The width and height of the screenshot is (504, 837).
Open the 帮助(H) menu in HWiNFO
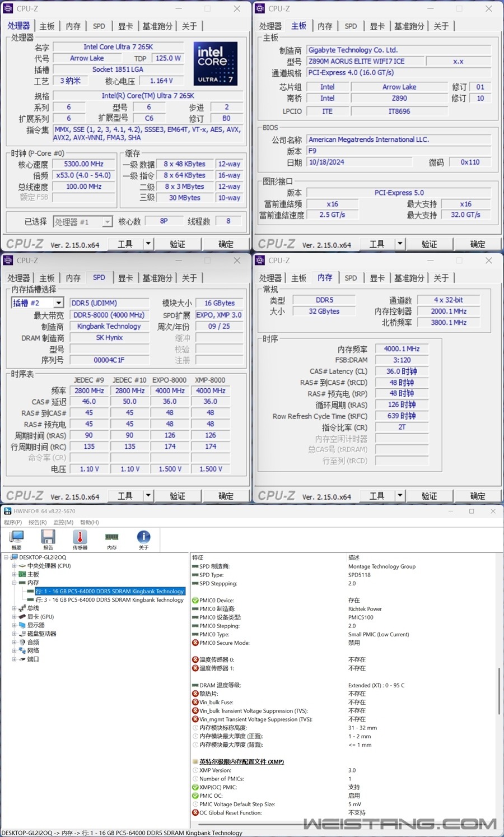(90, 522)
